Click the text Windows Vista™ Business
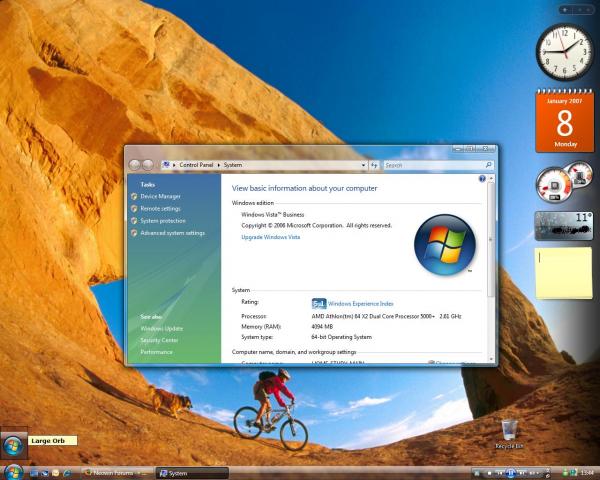The width and height of the screenshot is (600, 480). tap(272, 215)
